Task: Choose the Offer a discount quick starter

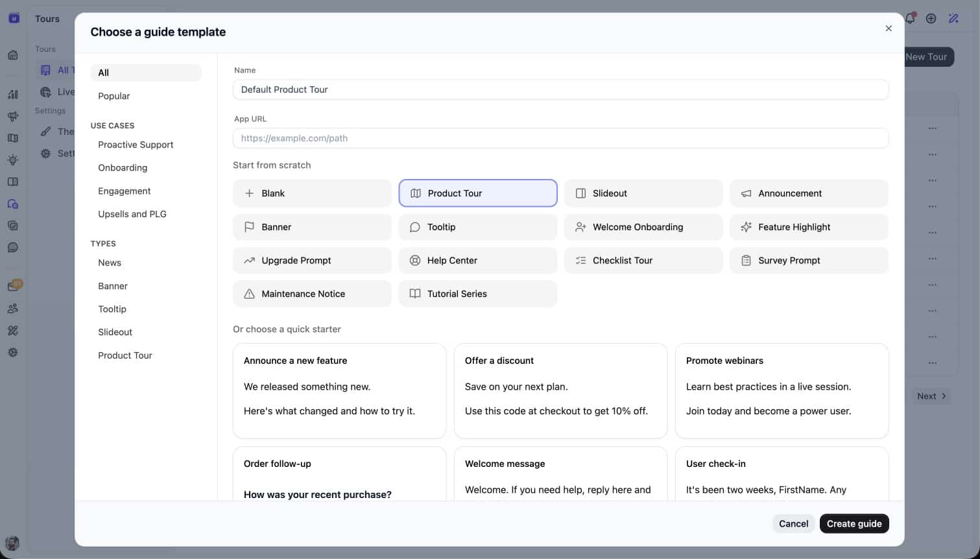Action: pyautogui.click(x=560, y=391)
